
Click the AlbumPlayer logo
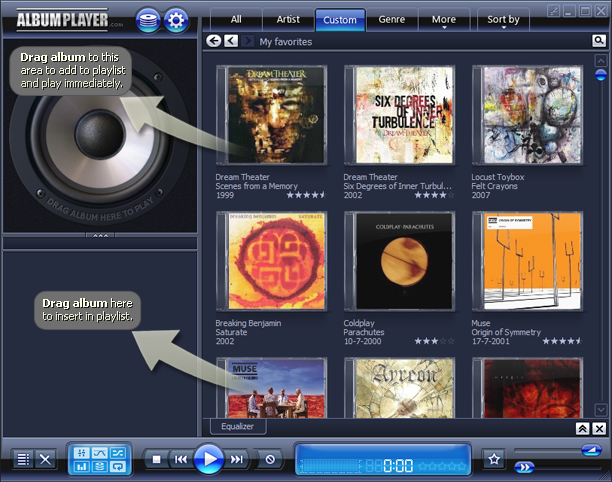click(62, 20)
